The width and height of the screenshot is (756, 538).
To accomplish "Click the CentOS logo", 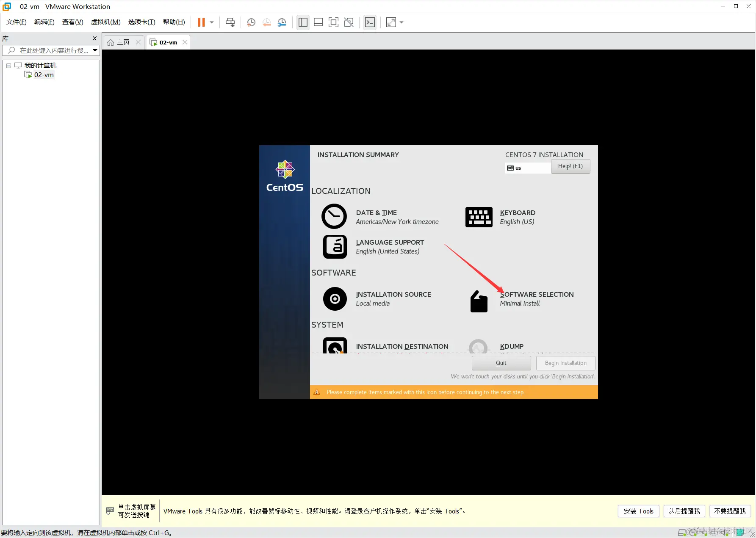I will 285,176.
